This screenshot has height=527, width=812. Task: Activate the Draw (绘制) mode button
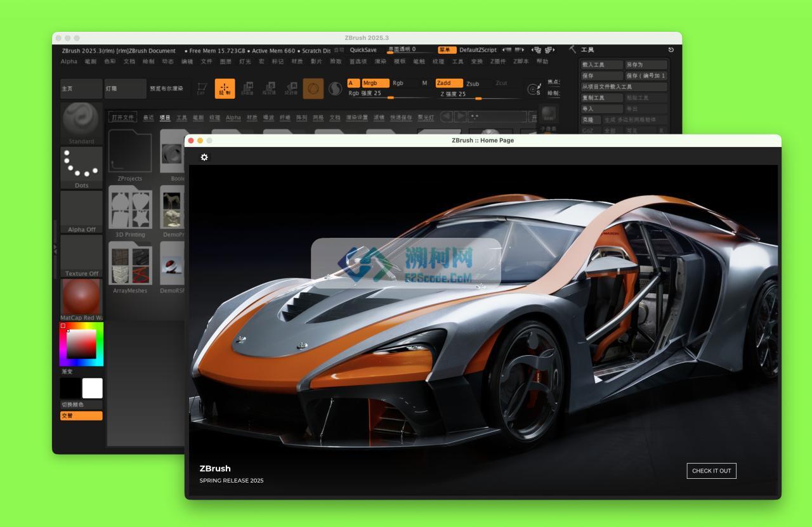tap(225, 89)
